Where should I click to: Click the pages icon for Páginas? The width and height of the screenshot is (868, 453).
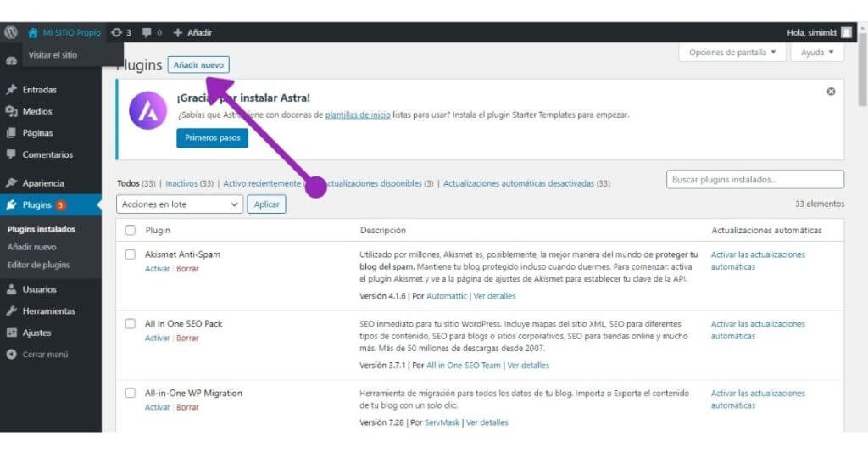(x=11, y=133)
